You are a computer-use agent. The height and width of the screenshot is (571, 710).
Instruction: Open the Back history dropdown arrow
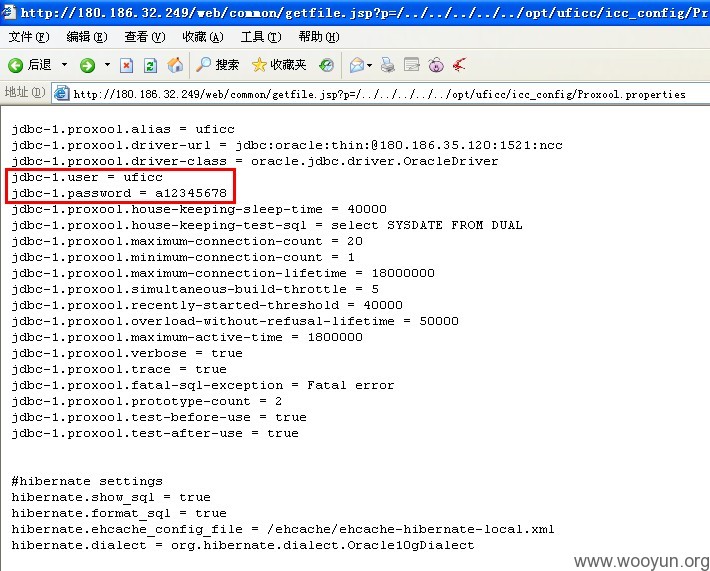click(x=64, y=65)
